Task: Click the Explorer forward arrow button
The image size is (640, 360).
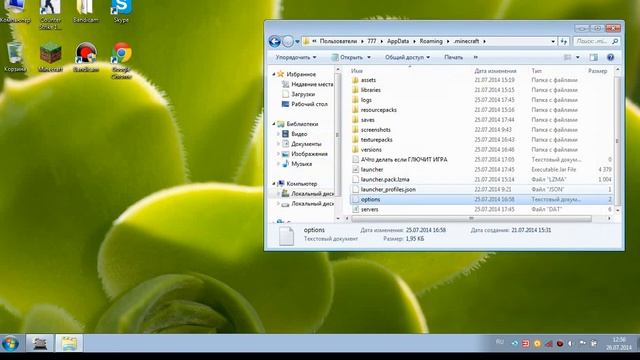Action: [288, 41]
